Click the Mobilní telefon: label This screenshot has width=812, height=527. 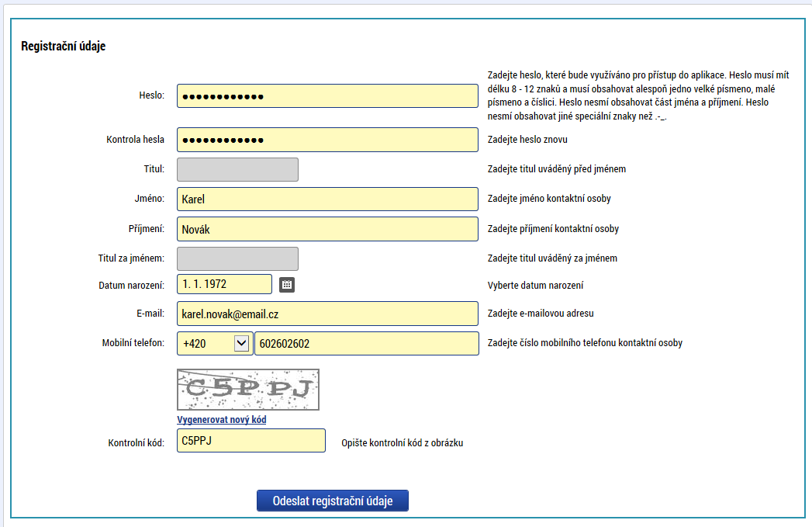[133, 342]
